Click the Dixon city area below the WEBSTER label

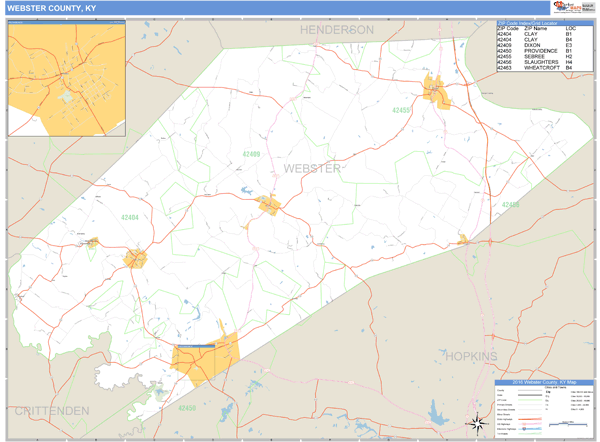[x=269, y=205]
